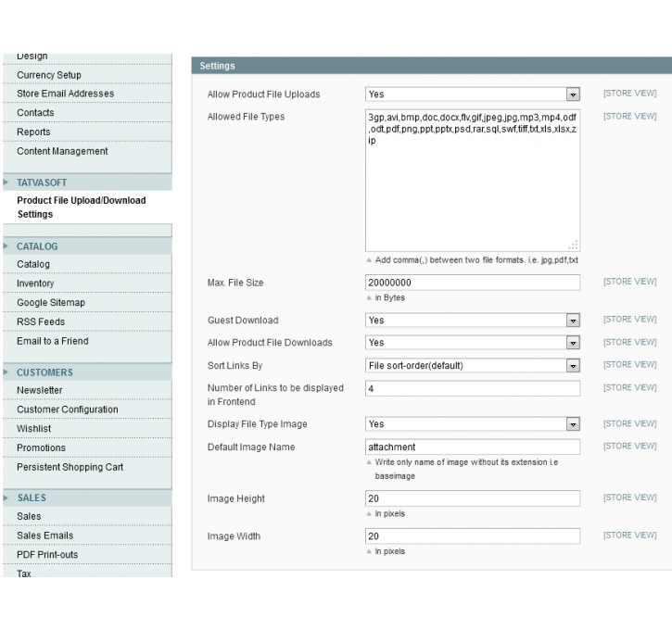The width and height of the screenshot is (672, 630).
Task: Click in the Allowed File Types textarea
Action: coord(473,181)
